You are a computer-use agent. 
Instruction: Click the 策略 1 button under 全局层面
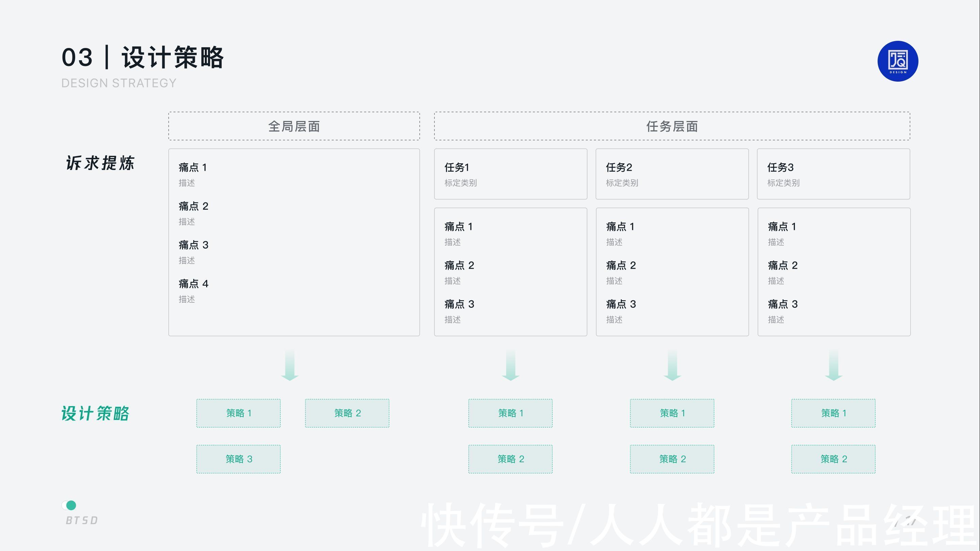(x=238, y=413)
